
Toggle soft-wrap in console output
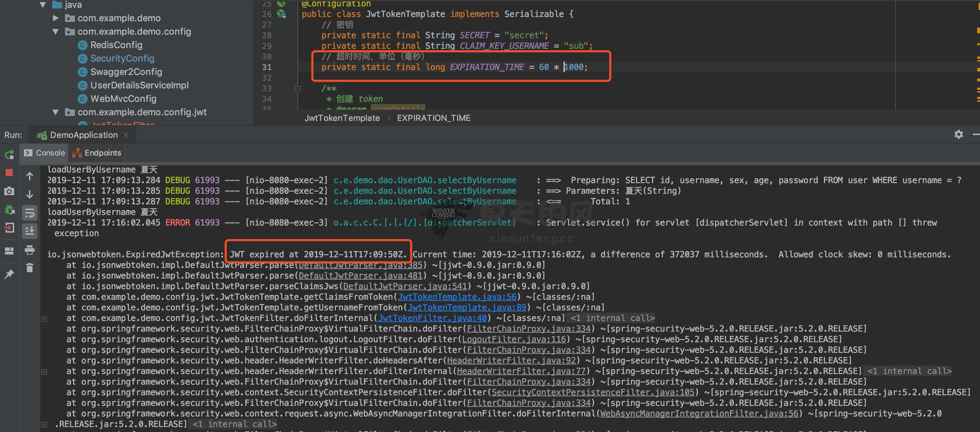pyautogui.click(x=30, y=213)
